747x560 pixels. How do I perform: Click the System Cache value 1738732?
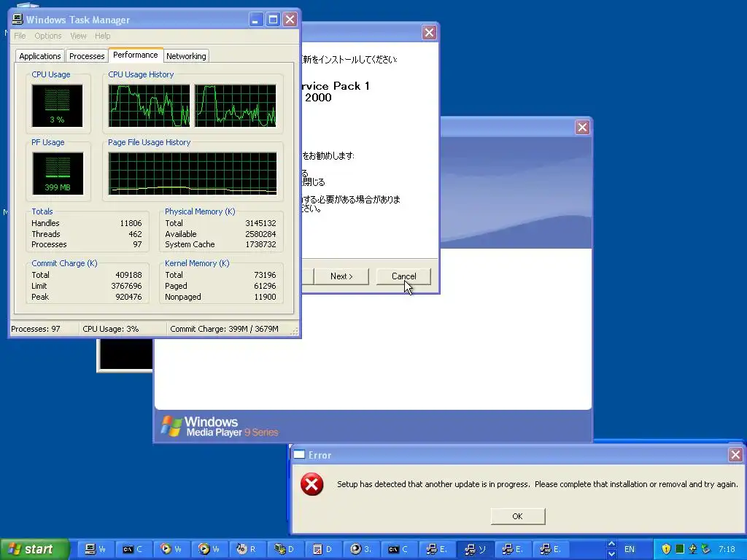[x=260, y=244]
